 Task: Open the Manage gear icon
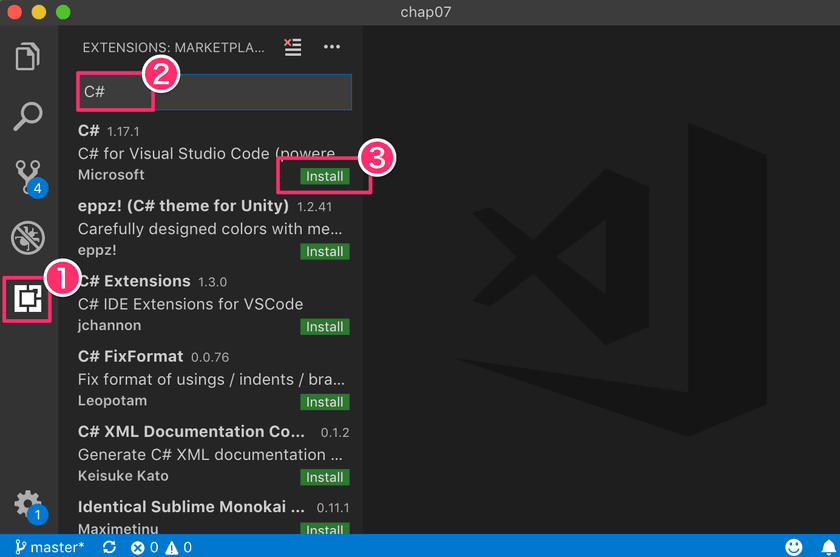[x=28, y=502]
